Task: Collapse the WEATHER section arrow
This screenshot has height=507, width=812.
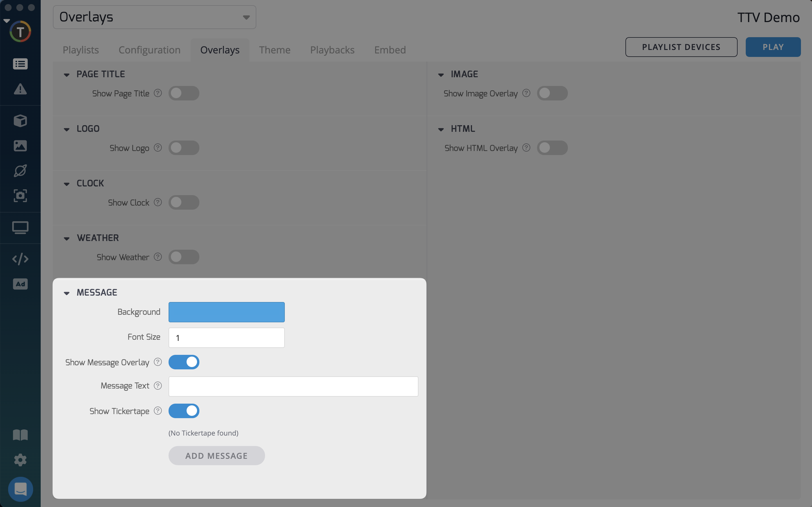Action: [67, 238]
